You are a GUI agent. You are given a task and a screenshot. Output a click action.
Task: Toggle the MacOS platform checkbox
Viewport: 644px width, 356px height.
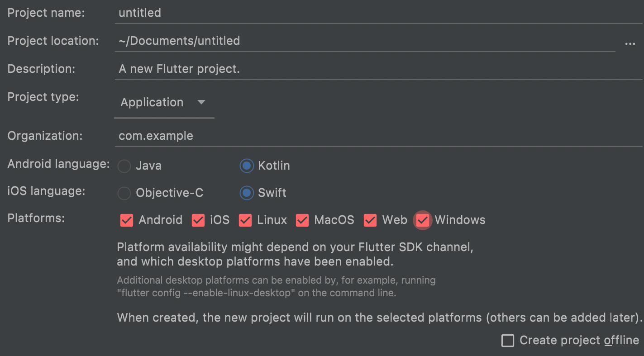[x=302, y=220]
